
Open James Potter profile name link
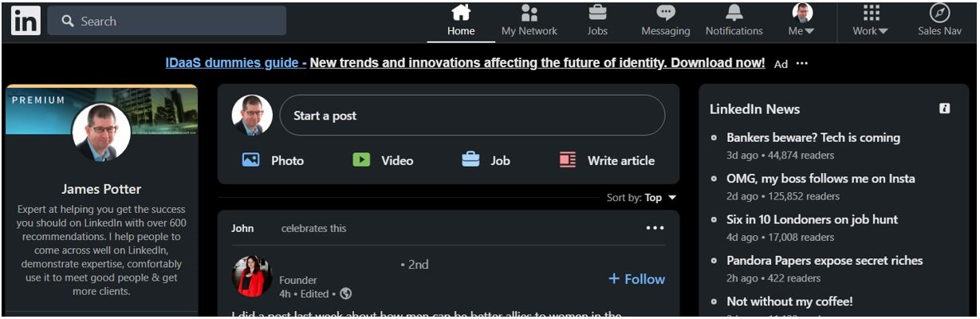point(101,189)
